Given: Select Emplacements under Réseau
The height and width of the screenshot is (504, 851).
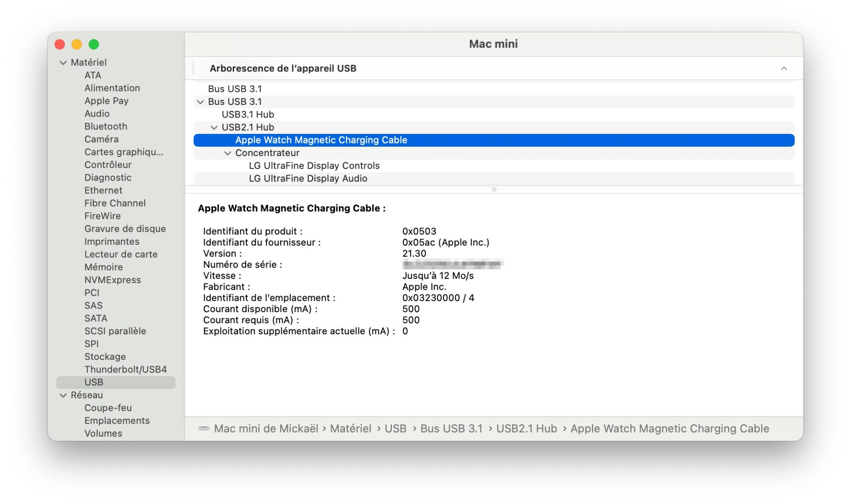Looking at the screenshot, I should [x=117, y=421].
